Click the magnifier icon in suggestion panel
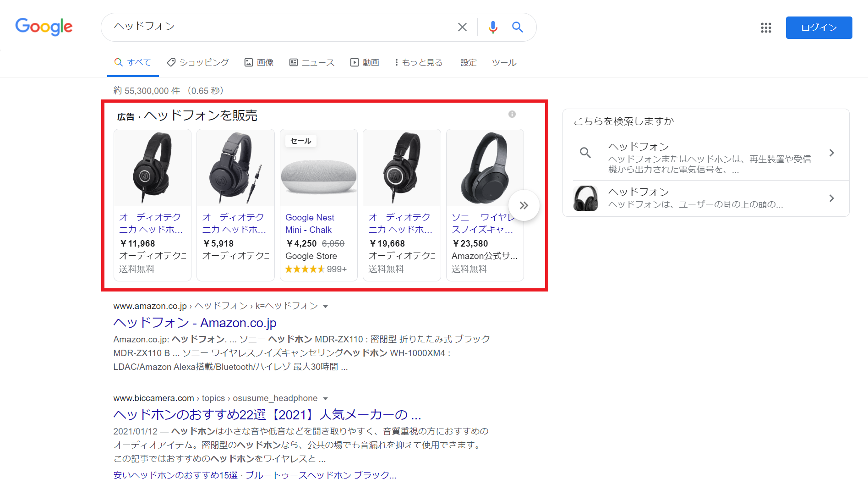The image size is (868, 495). pyautogui.click(x=585, y=153)
